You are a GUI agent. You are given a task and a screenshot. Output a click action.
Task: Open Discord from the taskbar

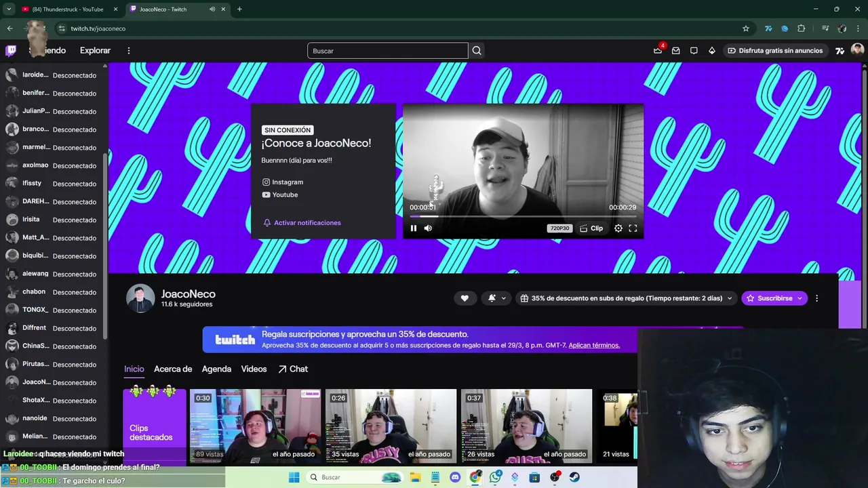[455, 477]
